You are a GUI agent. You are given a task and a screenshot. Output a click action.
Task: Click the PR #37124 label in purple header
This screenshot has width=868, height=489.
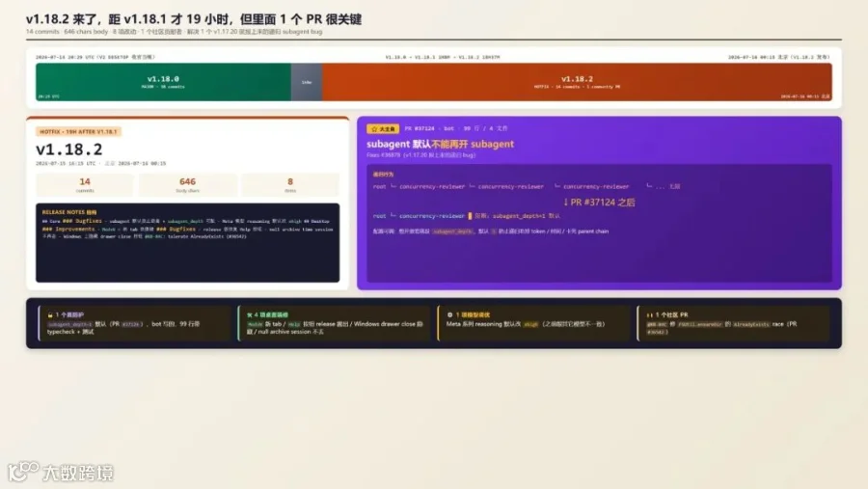(420, 128)
